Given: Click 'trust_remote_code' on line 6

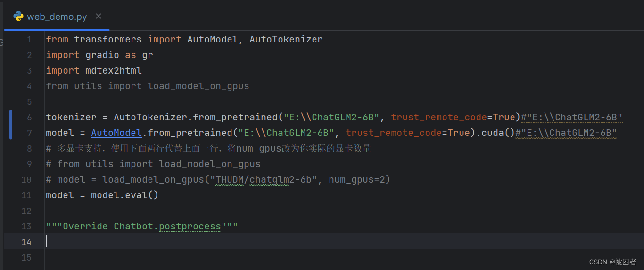Looking at the screenshot, I should 439,118.
